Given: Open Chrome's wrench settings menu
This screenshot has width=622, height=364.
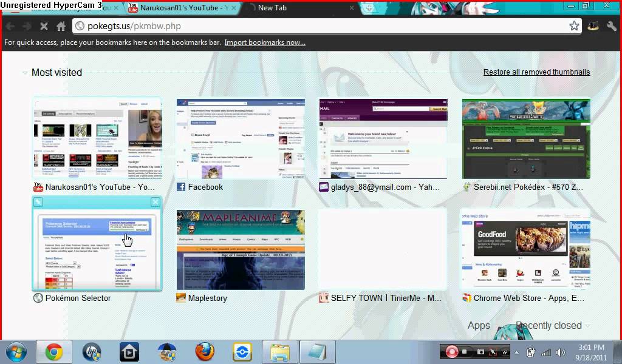Looking at the screenshot, I should point(611,26).
